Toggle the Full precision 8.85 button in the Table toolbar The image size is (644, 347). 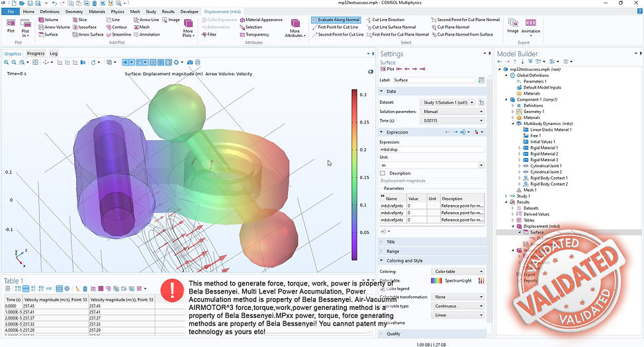[18, 289]
